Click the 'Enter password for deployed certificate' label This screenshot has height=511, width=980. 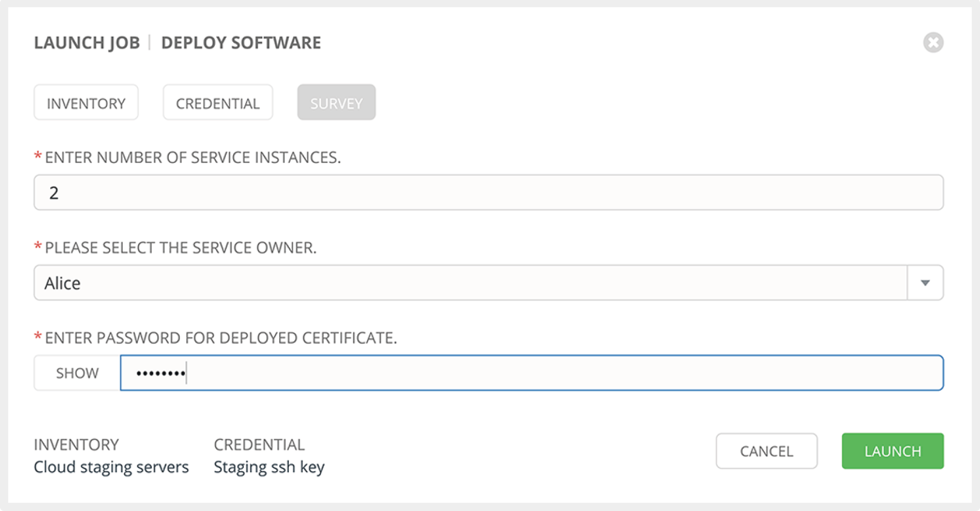220,338
